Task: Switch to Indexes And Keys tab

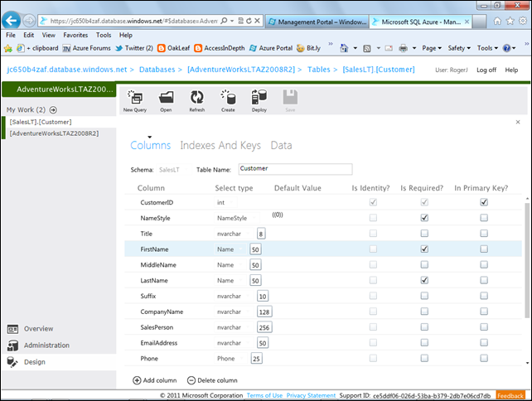Action: point(220,145)
